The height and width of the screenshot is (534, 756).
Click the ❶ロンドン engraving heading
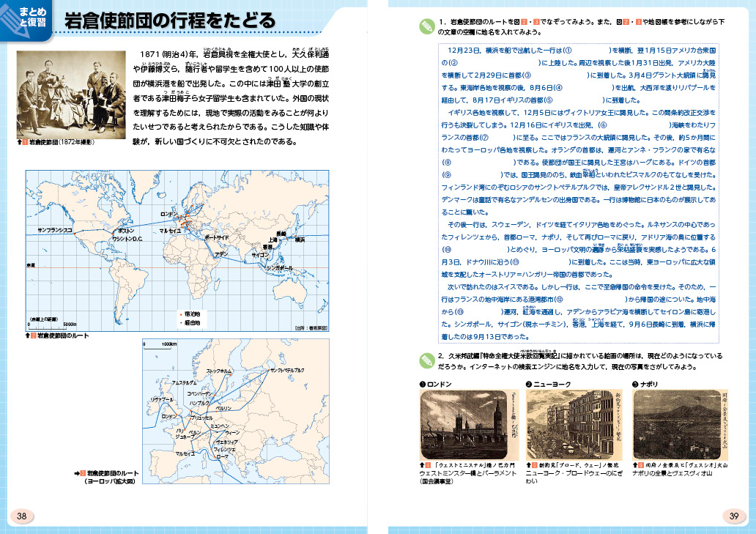435,384
